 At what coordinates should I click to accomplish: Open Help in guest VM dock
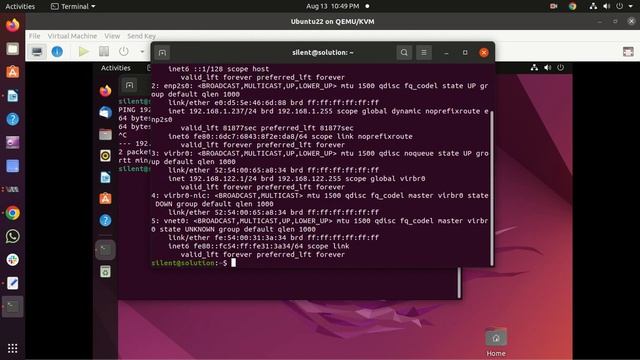[105, 220]
